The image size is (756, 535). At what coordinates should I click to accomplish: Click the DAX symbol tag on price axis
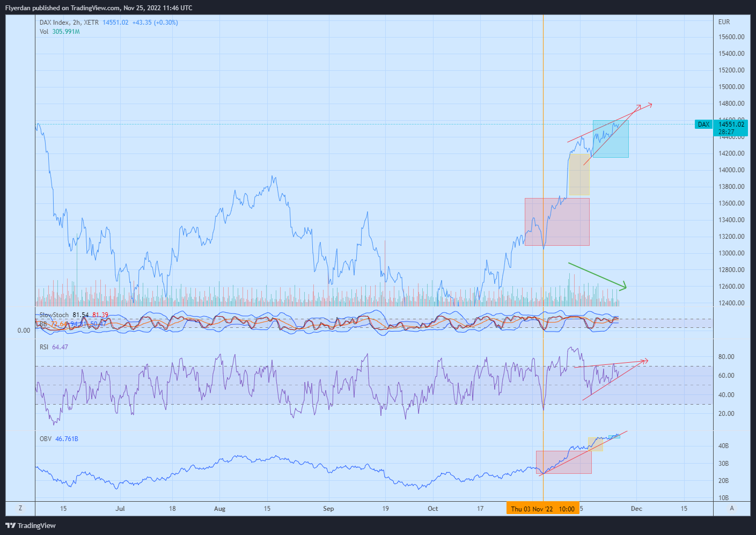pyautogui.click(x=703, y=124)
